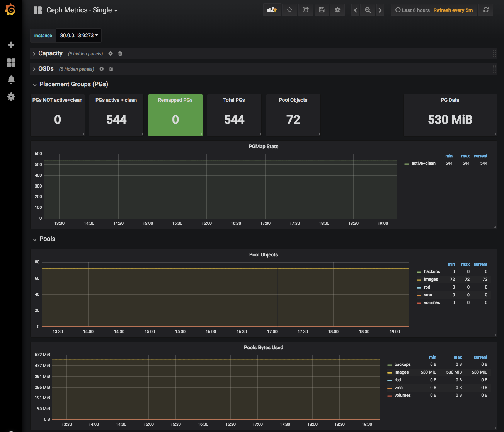The width and height of the screenshot is (504, 432).
Task: Star this dashboard as favorite
Action: coord(289,10)
